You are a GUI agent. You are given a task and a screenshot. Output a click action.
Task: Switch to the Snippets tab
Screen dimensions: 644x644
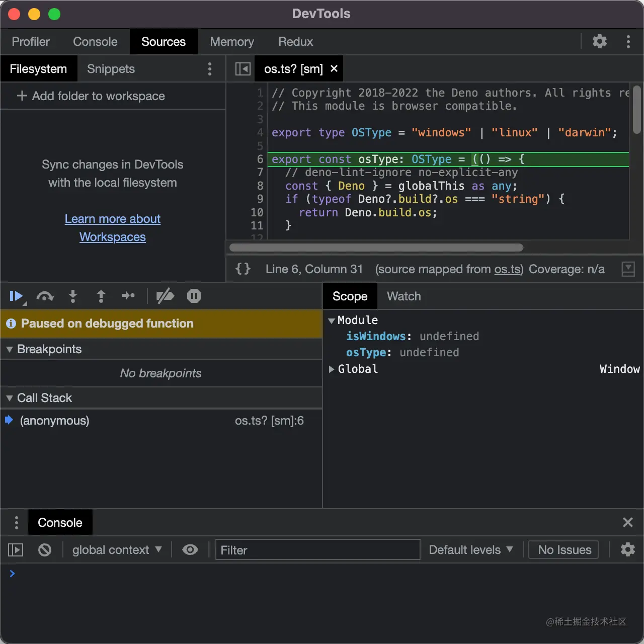[111, 69]
